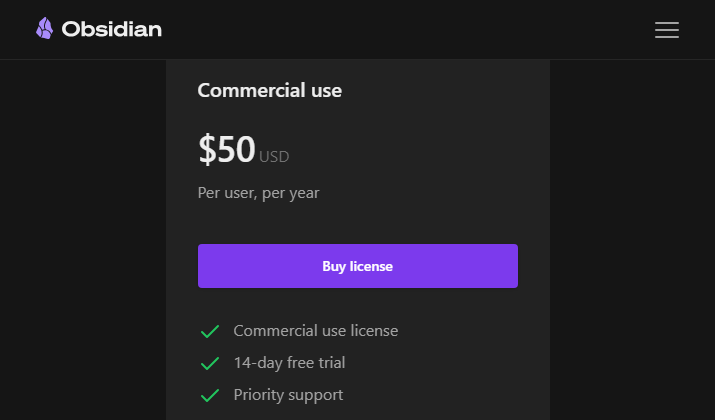This screenshot has height=420, width=715.
Task: Click the $50 price figure
Action: pos(227,149)
